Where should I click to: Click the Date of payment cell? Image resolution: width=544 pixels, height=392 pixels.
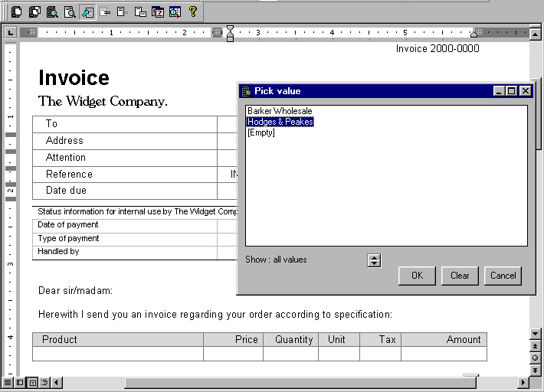125,226
